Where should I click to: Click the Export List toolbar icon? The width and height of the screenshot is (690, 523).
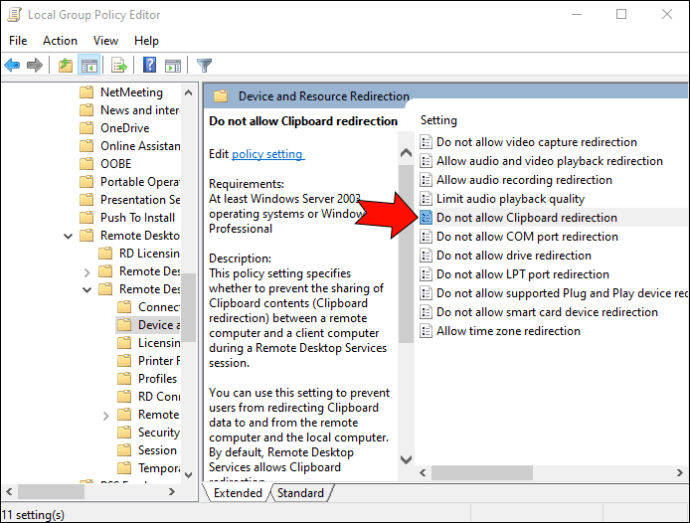[x=119, y=66]
